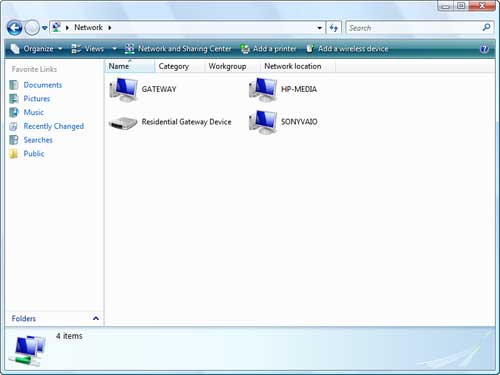Image resolution: width=500 pixels, height=375 pixels.
Task: Select the HP-MEDIA computer icon
Action: pos(263,90)
